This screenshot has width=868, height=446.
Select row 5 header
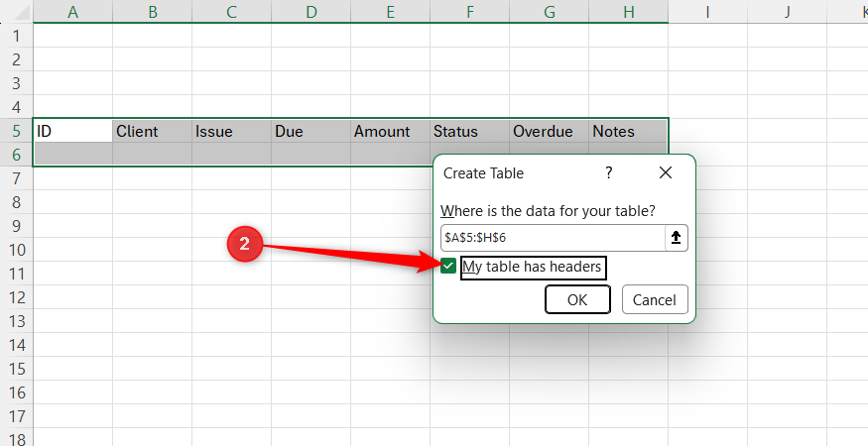click(x=16, y=131)
